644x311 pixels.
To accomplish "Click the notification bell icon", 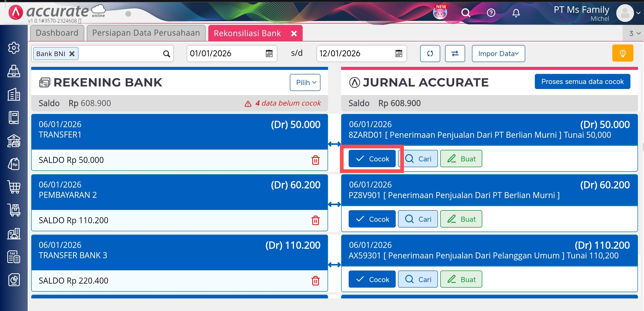I will [x=516, y=13].
